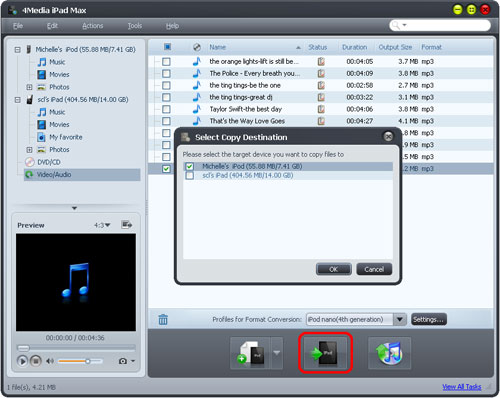500x398 pixels.
Task: Click the playback progress slider
Action: 76,348
